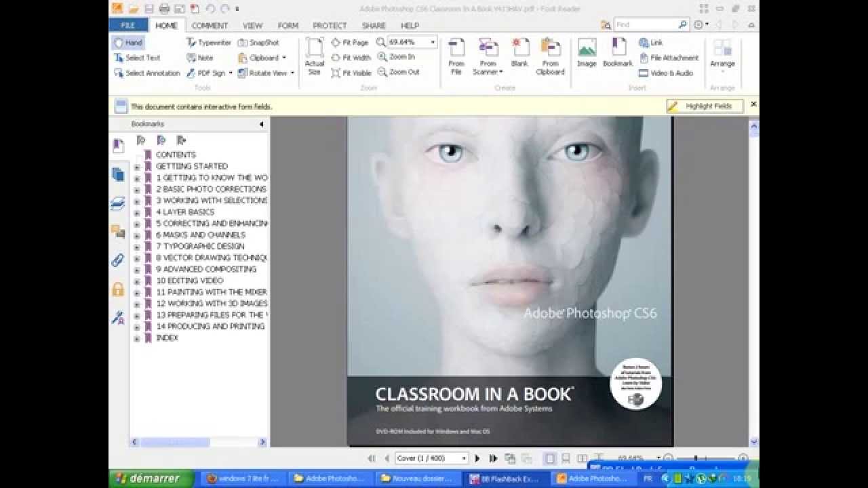Switch to the HELP tab
Screen dimensions: 868x488
[410, 26]
